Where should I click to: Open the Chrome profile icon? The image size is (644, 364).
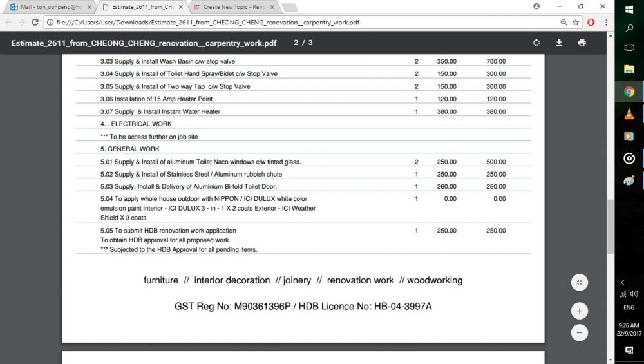pyautogui.click(x=536, y=6)
